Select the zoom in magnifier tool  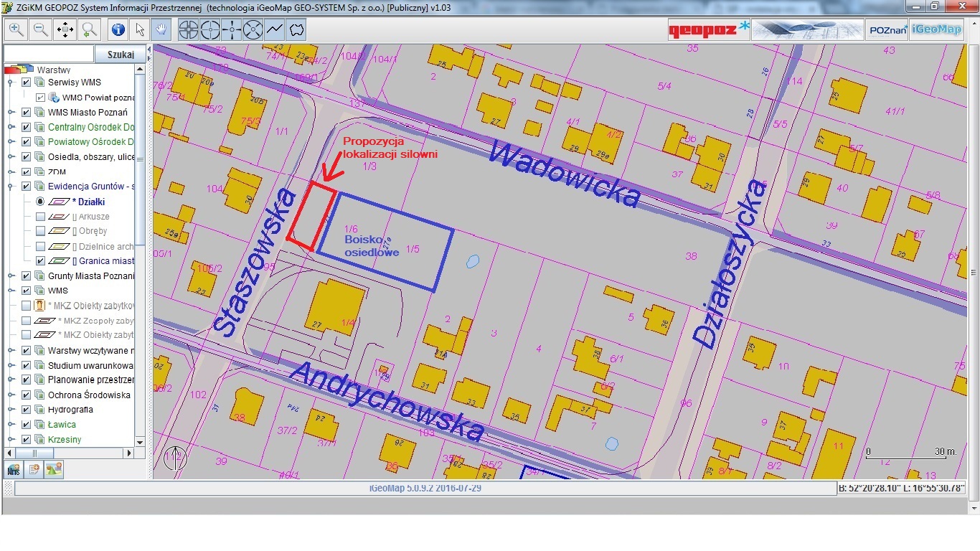click(x=17, y=29)
